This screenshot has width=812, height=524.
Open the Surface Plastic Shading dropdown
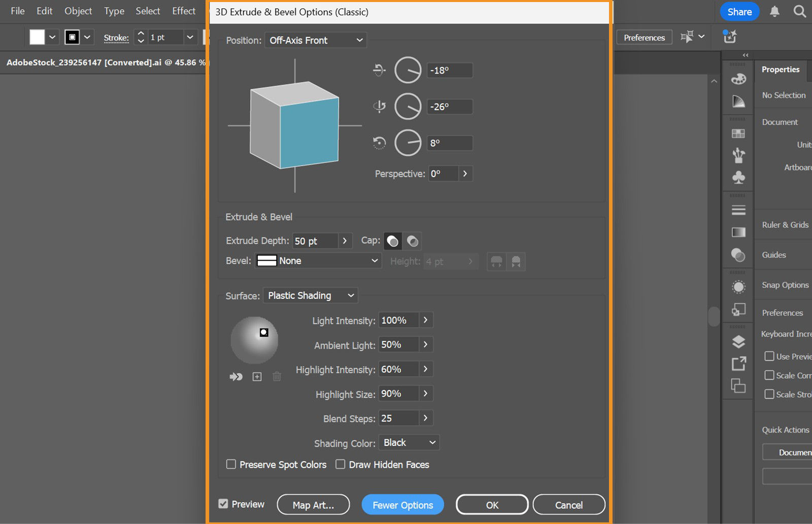(310, 295)
